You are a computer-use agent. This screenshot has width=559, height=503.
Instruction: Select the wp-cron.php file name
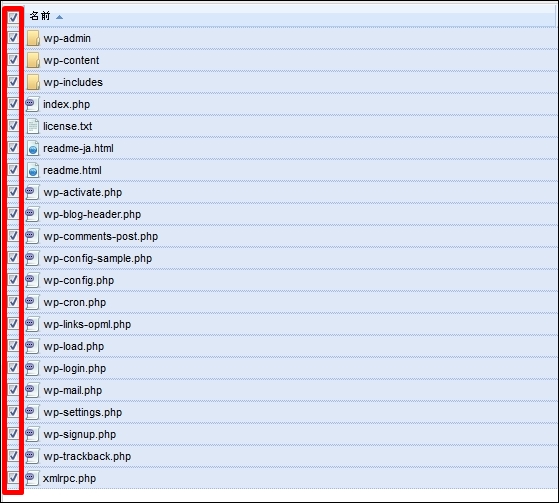(x=75, y=303)
